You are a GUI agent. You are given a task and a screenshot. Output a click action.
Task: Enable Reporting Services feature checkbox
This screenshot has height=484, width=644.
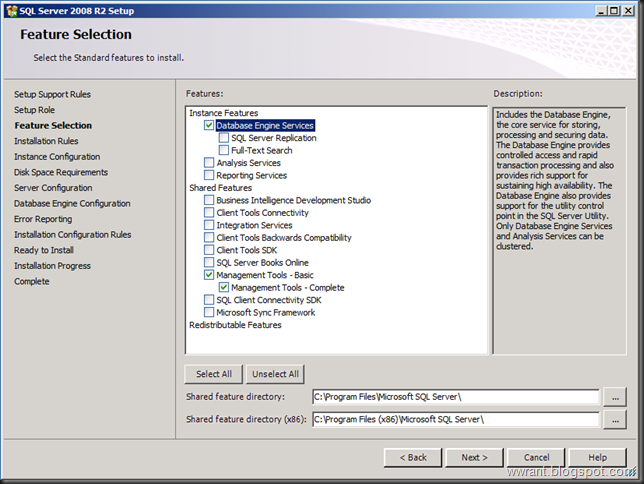click(x=209, y=175)
